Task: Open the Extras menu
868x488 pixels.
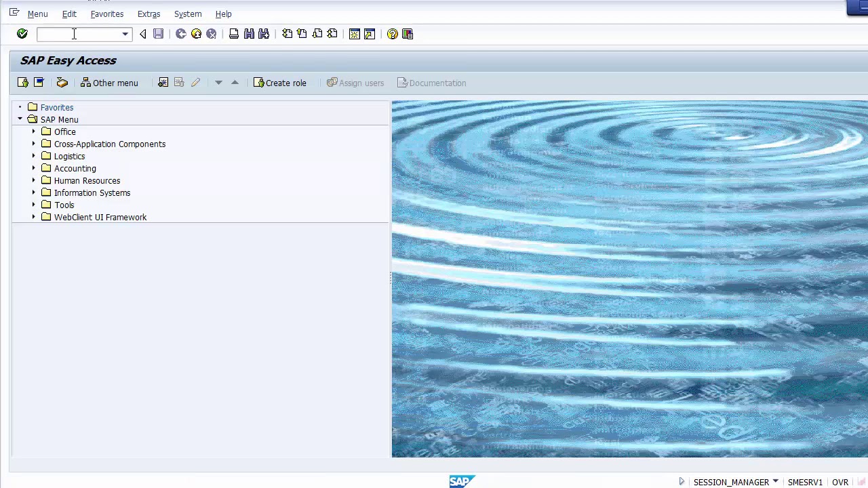Action: click(149, 14)
